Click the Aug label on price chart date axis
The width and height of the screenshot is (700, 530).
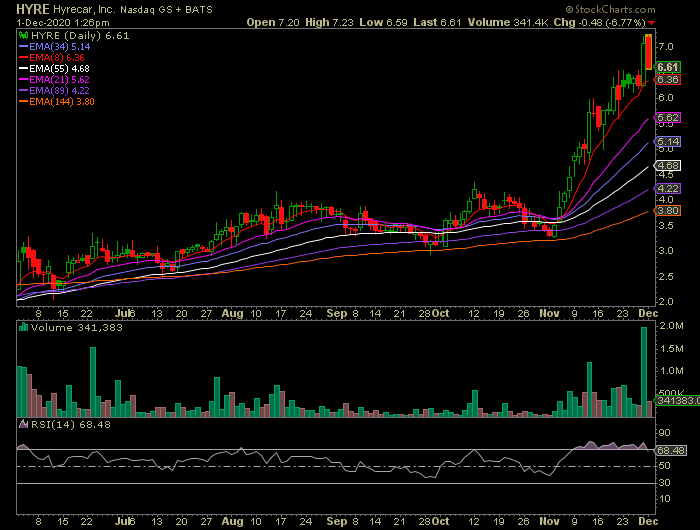pyautogui.click(x=233, y=313)
